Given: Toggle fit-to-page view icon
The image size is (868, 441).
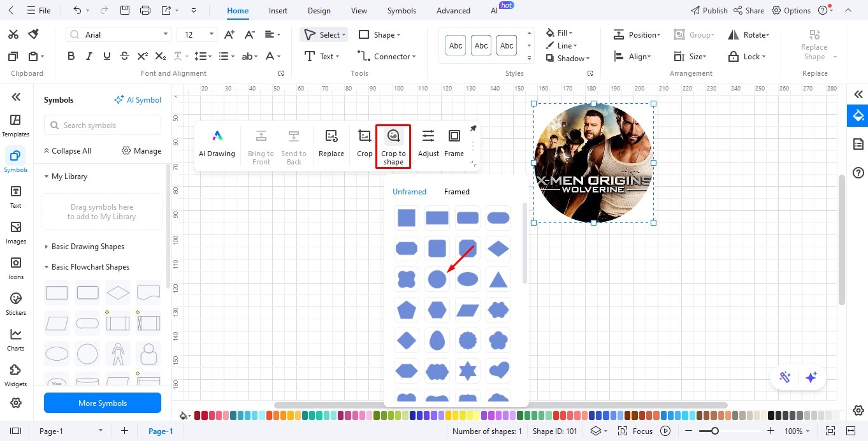Looking at the screenshot, I should point(830,431).
